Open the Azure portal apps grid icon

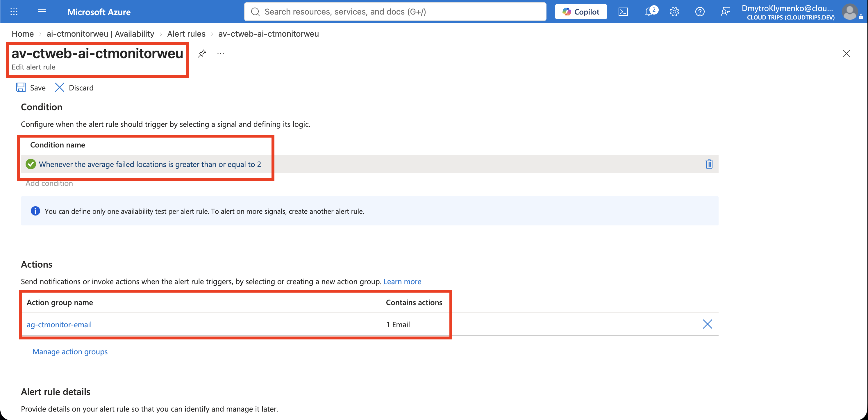point(14,12)
